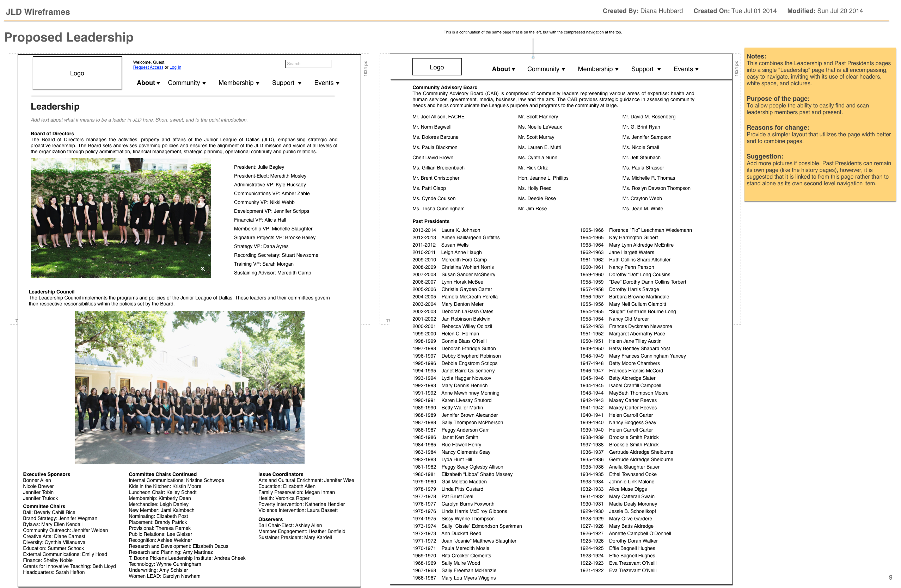Click the Modified: Sun Jul 20 2014 text
The height and width of the screenshot is (588, 901).
pos(825,11)
